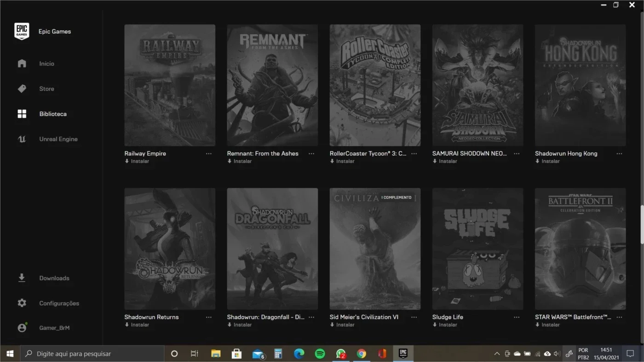Click the Store tag icon
Viewport: 644px width, 362px height.
[x=22, y=89]
